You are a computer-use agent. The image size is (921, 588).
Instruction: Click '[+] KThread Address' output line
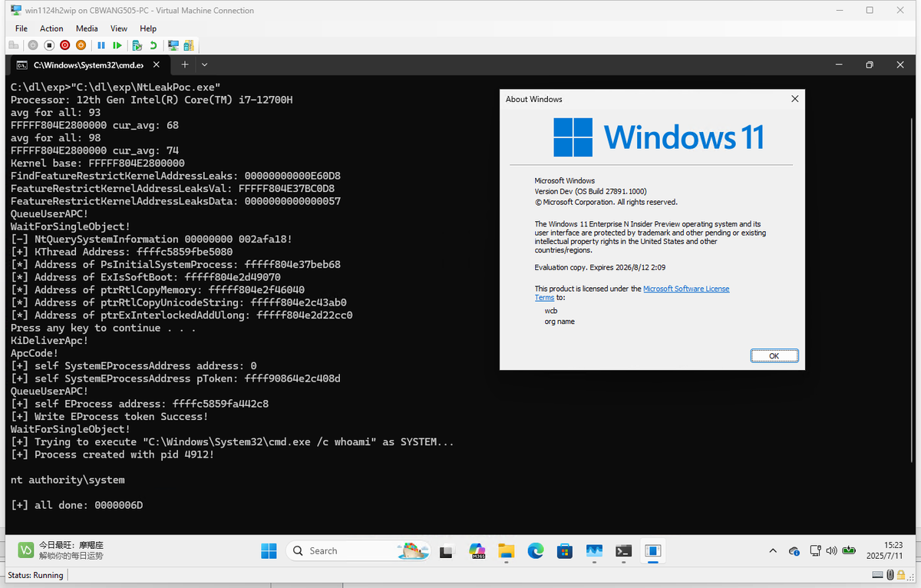tap(122, 252)
